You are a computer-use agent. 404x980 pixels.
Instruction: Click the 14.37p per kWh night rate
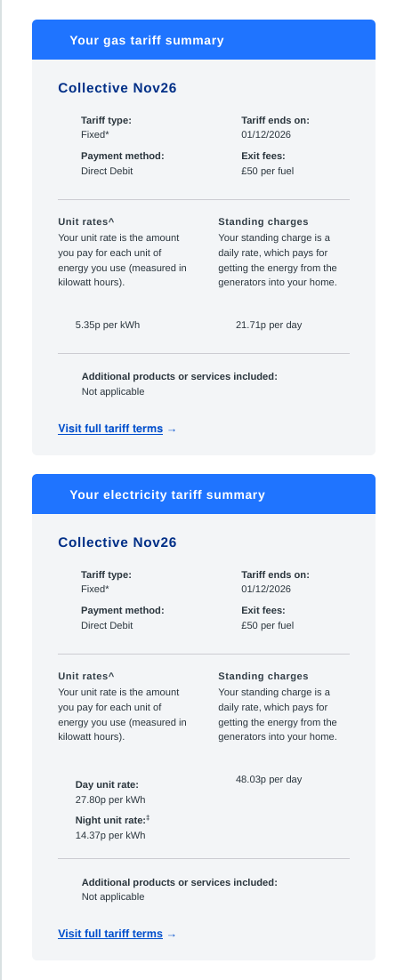click(x=110, y=835)
